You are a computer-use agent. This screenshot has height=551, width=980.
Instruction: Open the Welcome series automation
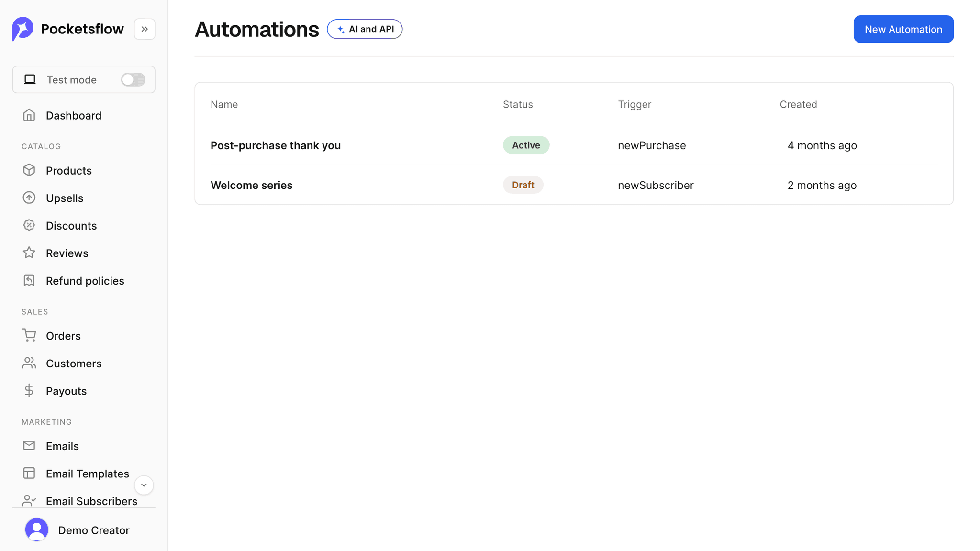click(251, 185)
